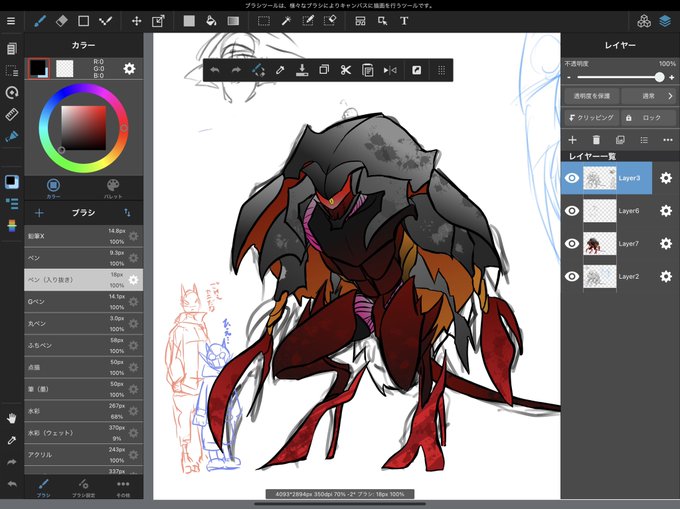Open Layer3 settings gear
680x509 pixels.
tap(666, 178)
